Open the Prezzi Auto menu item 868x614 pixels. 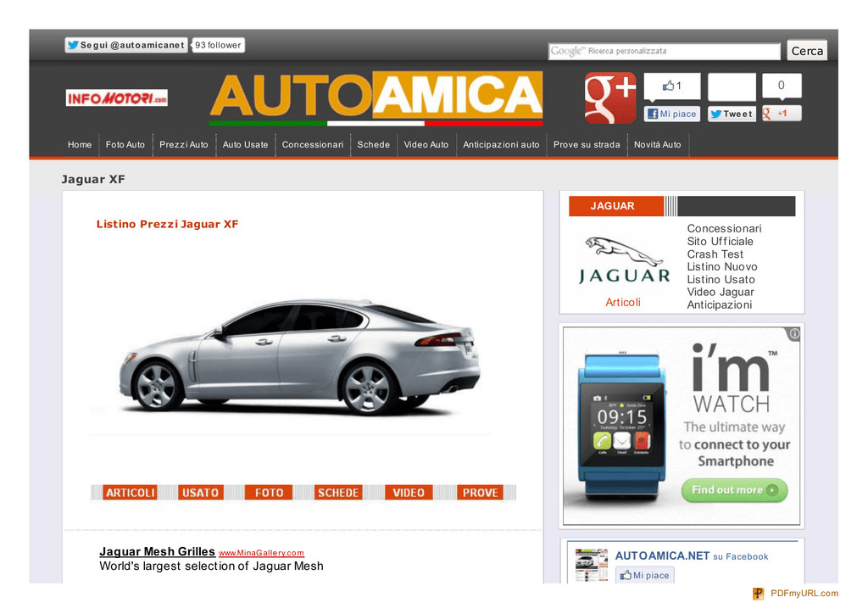(184, 144)
